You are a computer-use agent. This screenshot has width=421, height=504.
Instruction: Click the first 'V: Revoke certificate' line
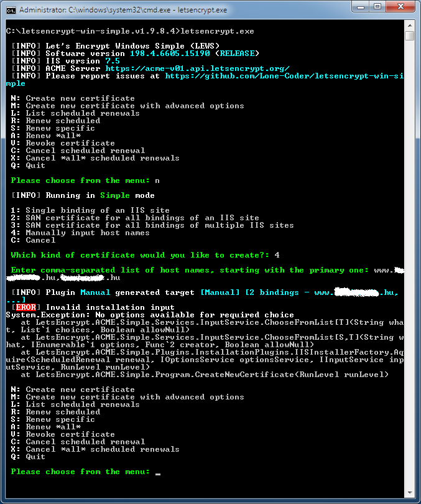point(63,143)
